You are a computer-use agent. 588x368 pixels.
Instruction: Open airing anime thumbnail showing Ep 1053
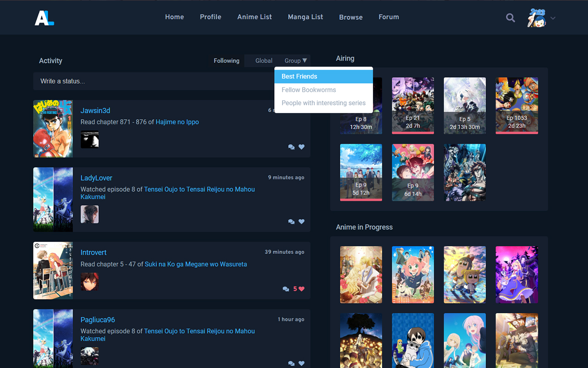[517, 106]
